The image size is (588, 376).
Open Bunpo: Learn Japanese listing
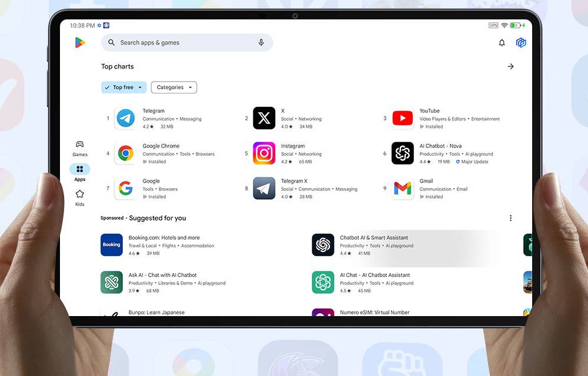click(x=156, y=313)
